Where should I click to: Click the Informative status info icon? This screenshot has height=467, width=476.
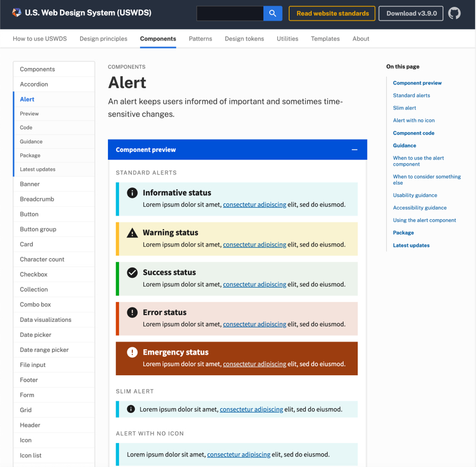(x=132, y=193)
